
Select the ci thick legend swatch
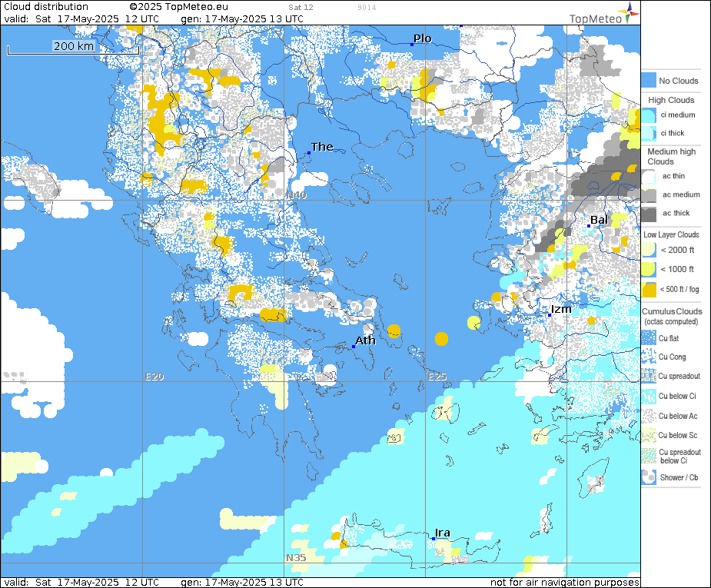click(649, 133)
